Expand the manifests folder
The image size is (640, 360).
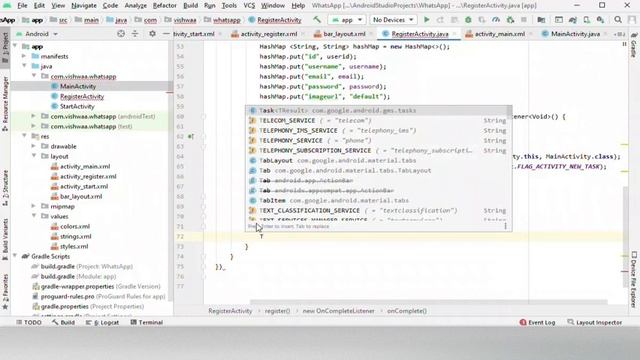(x=24, y=56)
